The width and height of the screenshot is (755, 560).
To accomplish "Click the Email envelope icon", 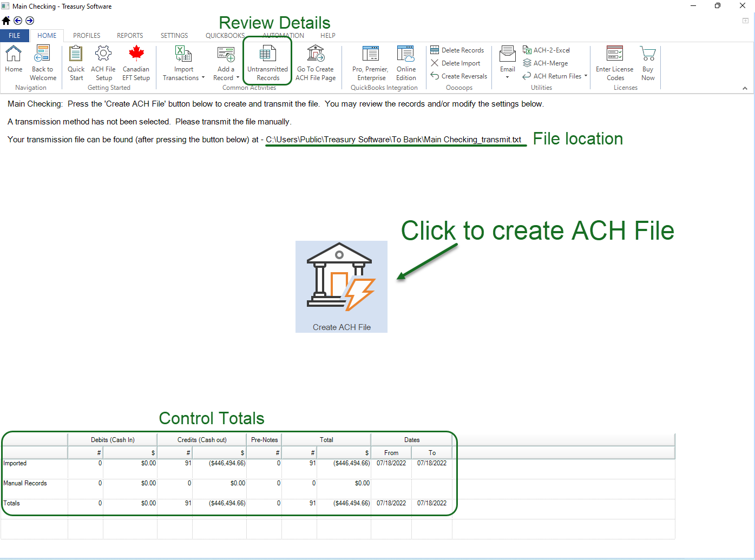I will 508,54.
